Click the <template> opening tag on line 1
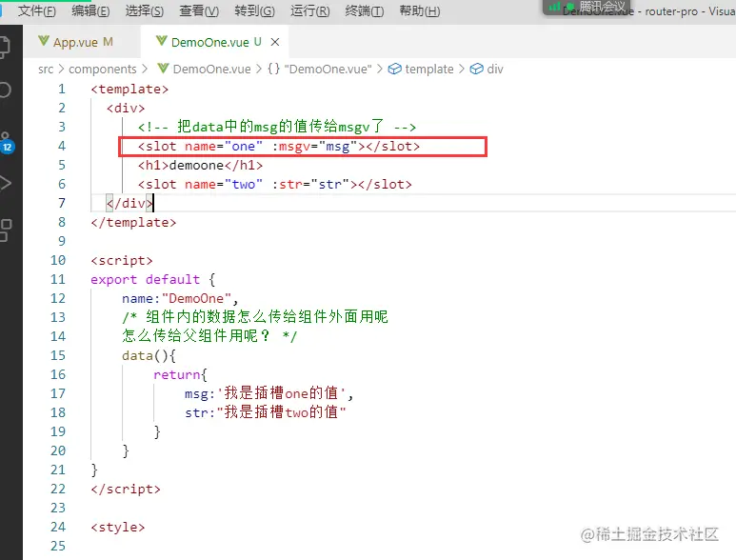 (129, 90)
